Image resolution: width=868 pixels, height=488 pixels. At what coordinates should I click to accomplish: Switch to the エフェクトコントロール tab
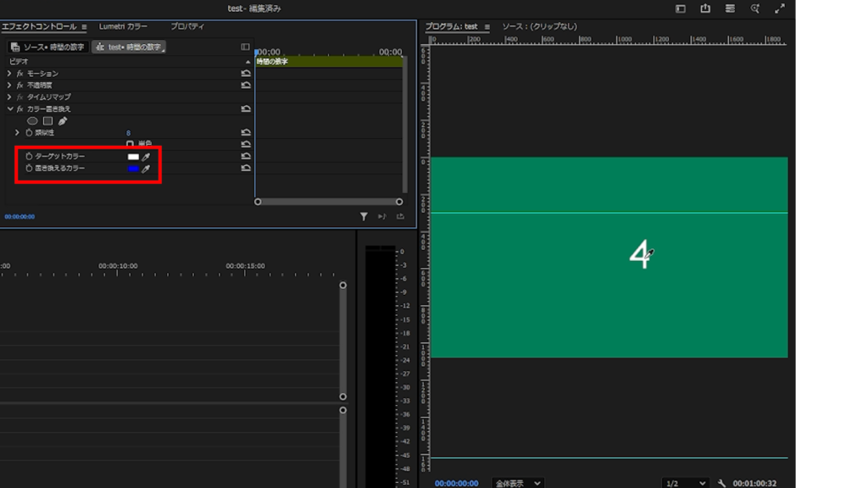click(x=39, y=26)
